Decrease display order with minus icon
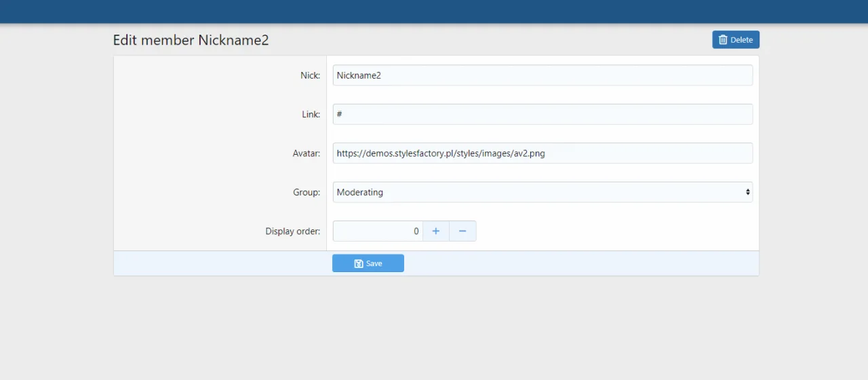 click(x=462, y=231)
